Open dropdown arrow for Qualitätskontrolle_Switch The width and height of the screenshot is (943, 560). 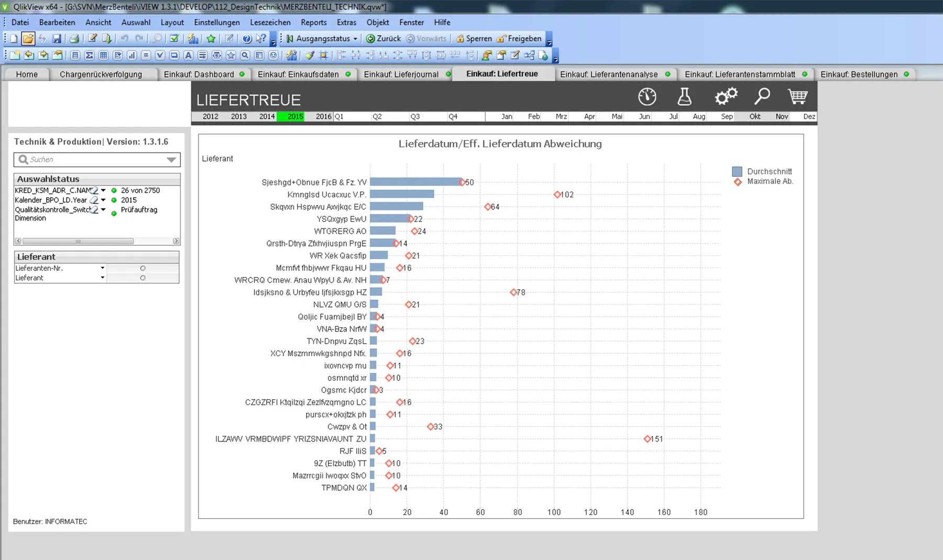pos(103,210)
